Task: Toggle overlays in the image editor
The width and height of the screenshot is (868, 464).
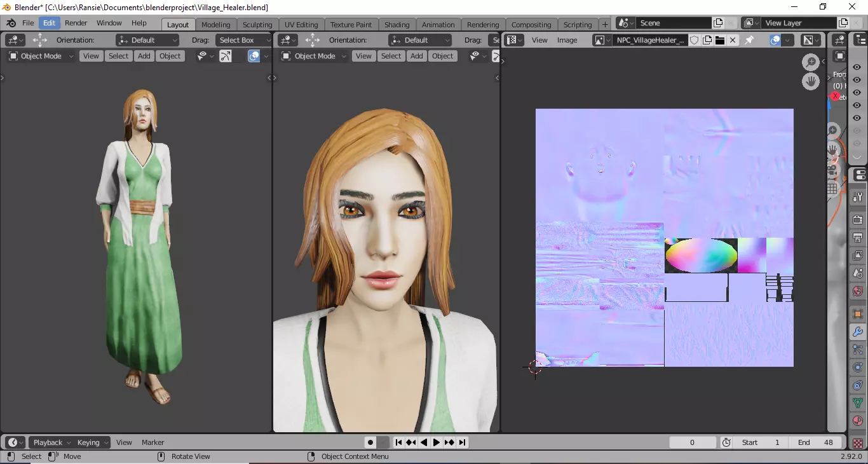Action: click(x=775, y=40)
